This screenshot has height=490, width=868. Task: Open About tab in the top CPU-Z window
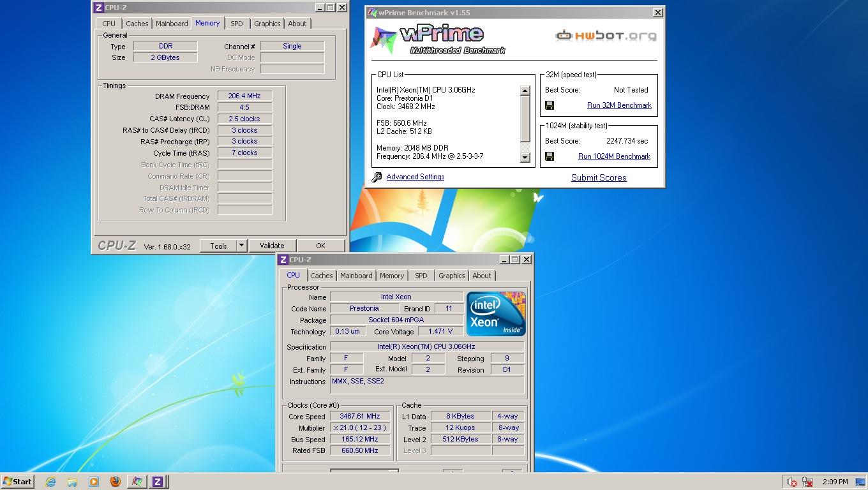pos(297,24)
